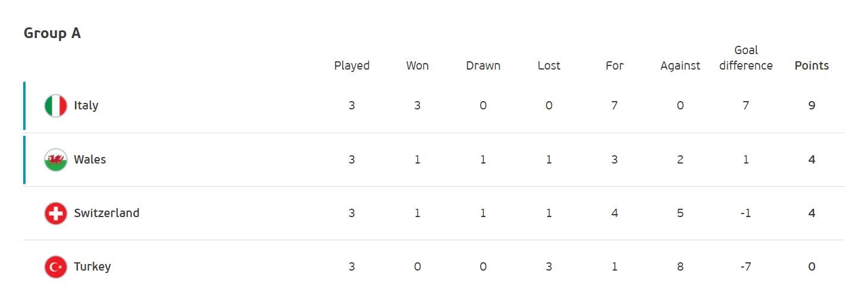Screen dimensions: 868x292
Task: Click the Drawn column header
Action: pyautogui.click(x=483, y=66)
